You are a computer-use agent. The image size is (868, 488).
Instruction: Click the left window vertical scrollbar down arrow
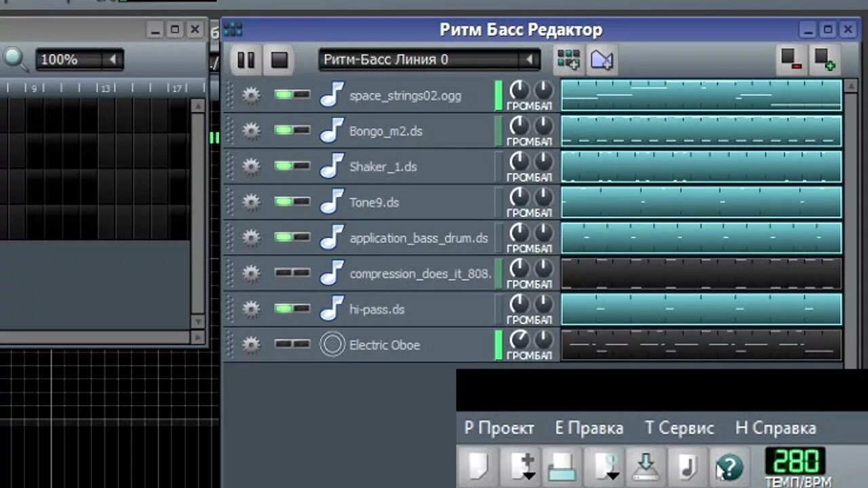point(197,321)
